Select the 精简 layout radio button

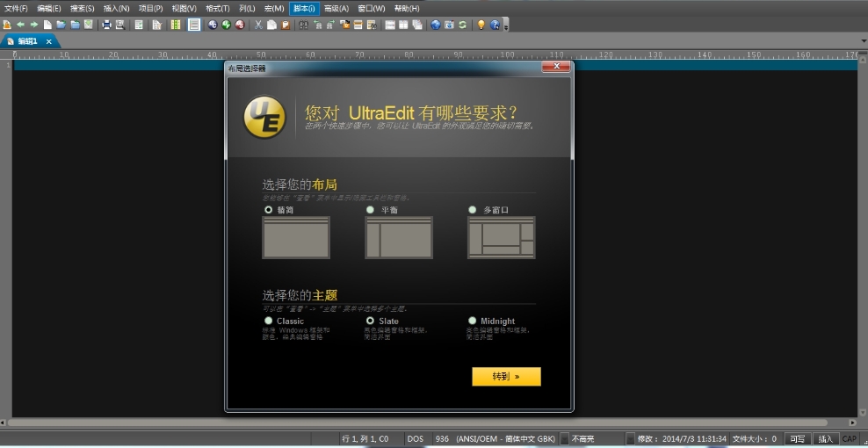(x=269, y=210)
